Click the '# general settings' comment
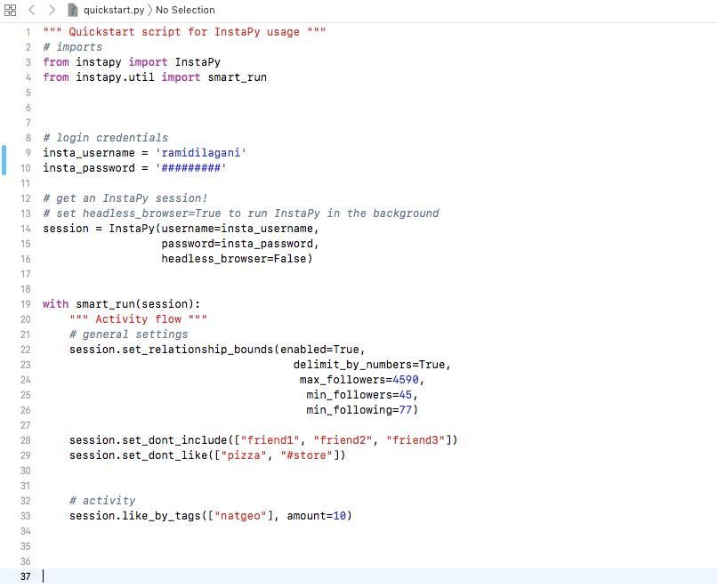This screenshot has height=588, width=718. click(129, 334)
